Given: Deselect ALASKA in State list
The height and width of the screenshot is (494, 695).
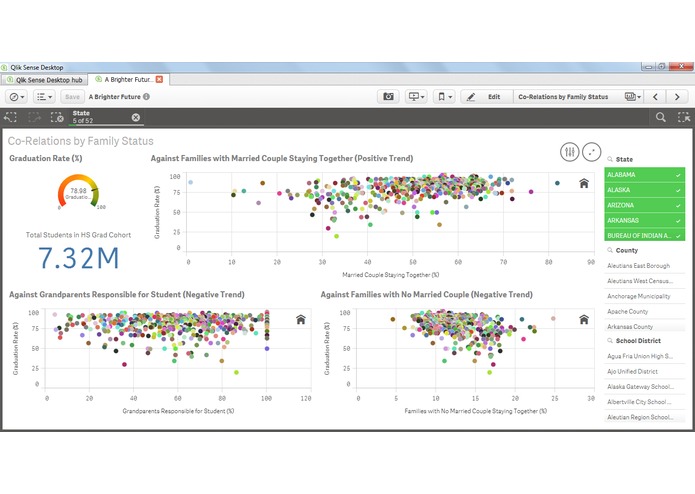Looking at the screenshot, I should (644, 190).
